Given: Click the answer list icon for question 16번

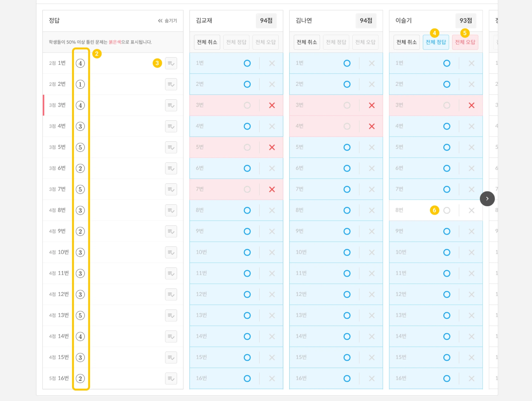Looking at the screenshot, I should pyautogui.click(x=171, y=378).
